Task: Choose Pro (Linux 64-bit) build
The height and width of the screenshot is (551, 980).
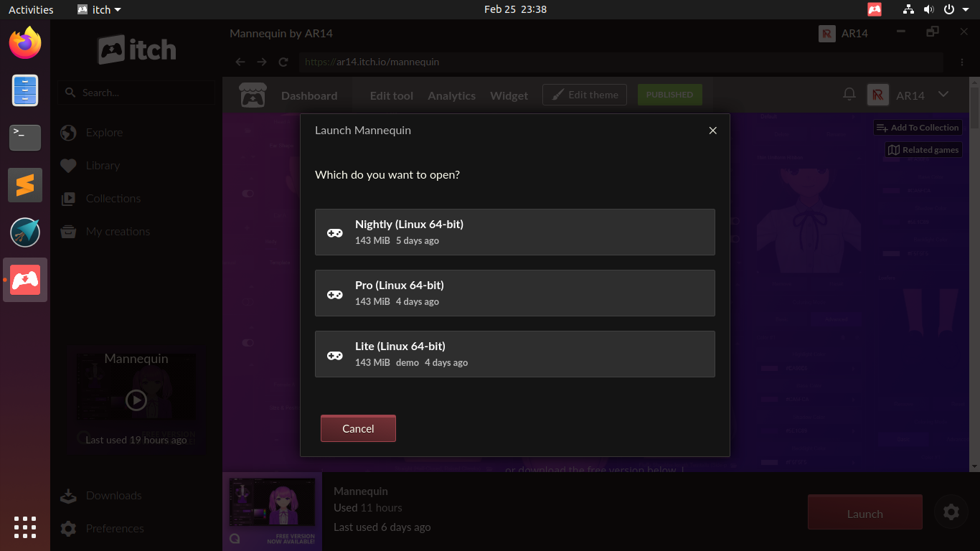Action: point(515,293)
